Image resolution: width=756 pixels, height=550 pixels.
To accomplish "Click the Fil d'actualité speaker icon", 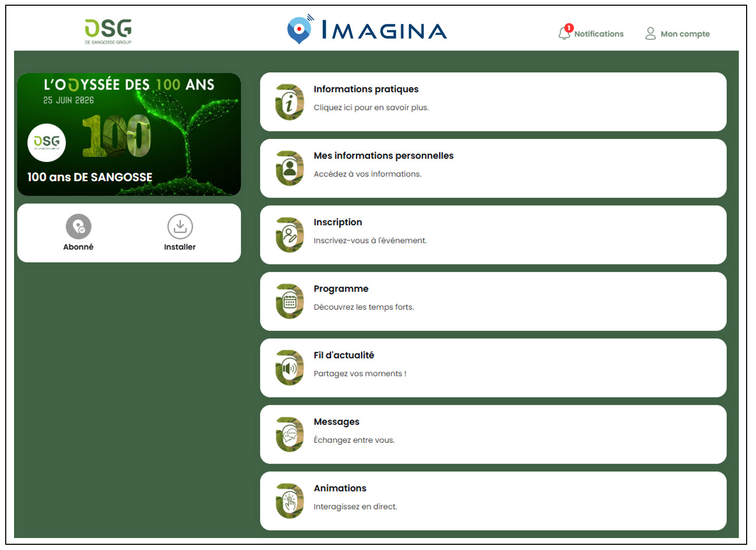I will (289, 368).
